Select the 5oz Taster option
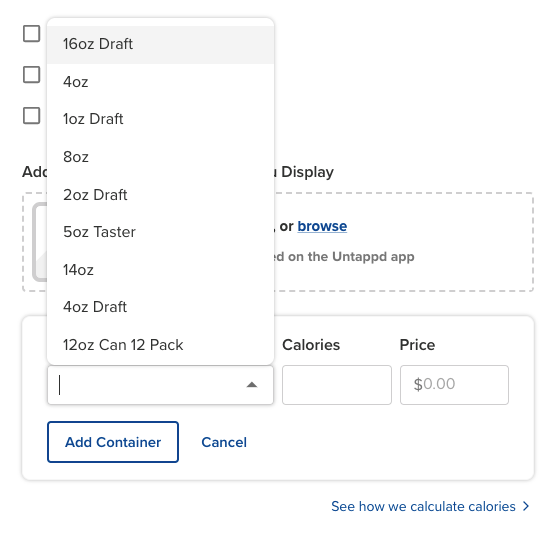Viewport: 550px width, 535px height. click(x=160, y=232)
